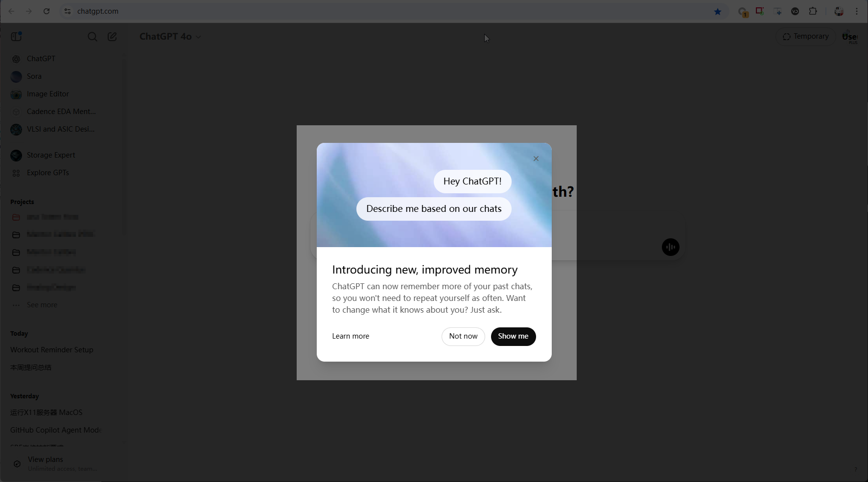Image resolution: width=868 pixels, height=482 pixels.
Task: Open the user profile avatar menu
Action: 850,37
